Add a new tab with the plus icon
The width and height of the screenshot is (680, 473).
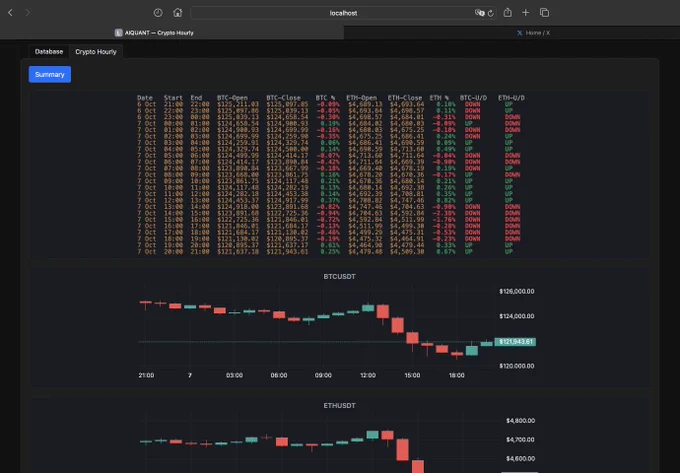point(526,13)
